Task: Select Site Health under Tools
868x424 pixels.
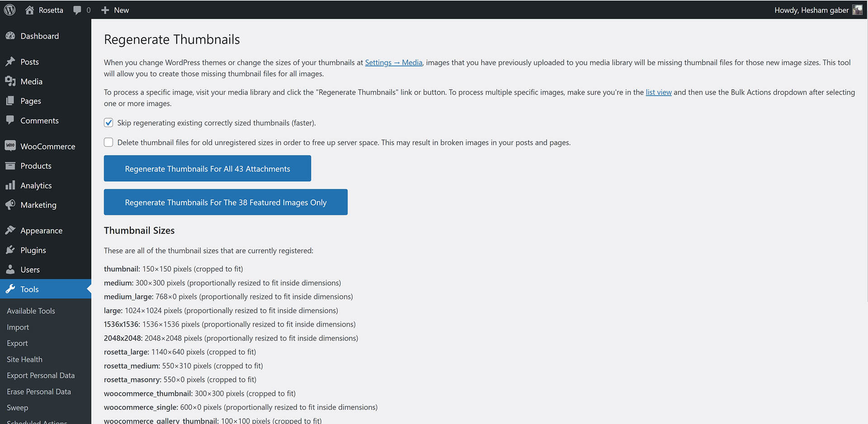Action: click(24, 359)
